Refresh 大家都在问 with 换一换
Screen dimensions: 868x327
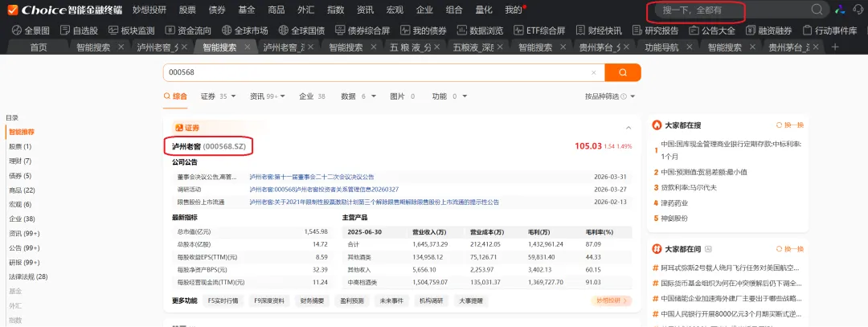coord(790,249)
